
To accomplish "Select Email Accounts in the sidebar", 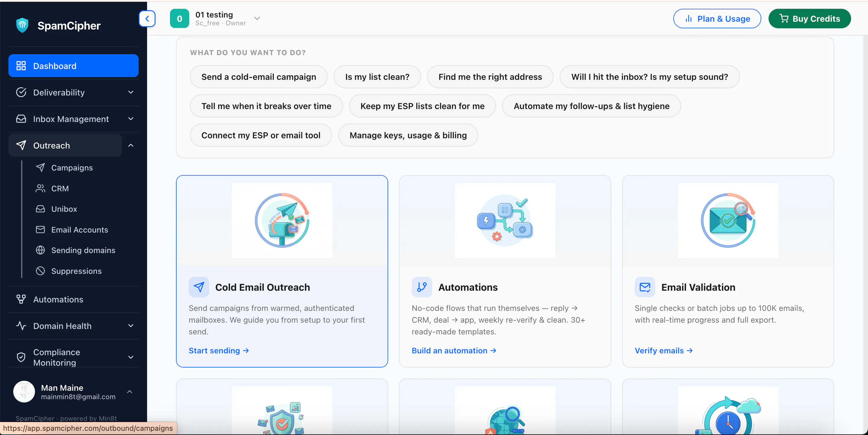I will coord(80,230).
